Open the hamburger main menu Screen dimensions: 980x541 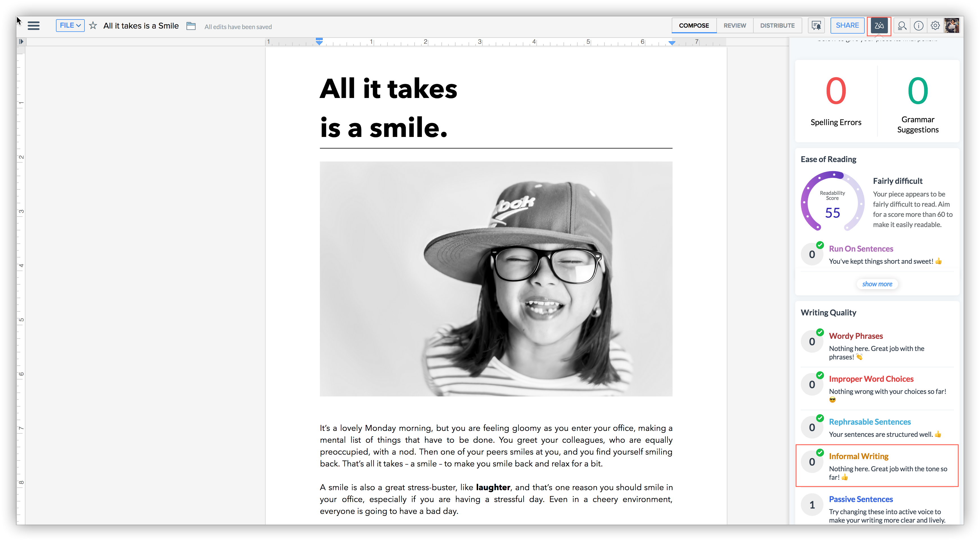[x=33, y=26]
